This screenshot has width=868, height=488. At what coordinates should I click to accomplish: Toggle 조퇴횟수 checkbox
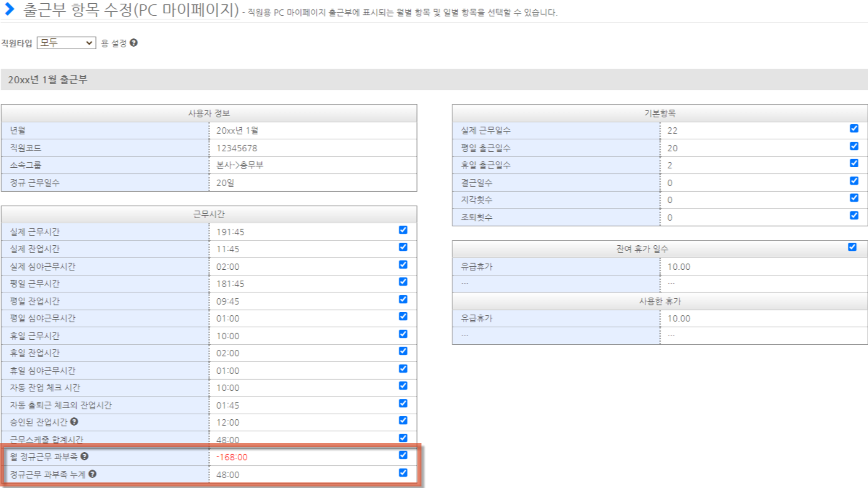[854, 216]
